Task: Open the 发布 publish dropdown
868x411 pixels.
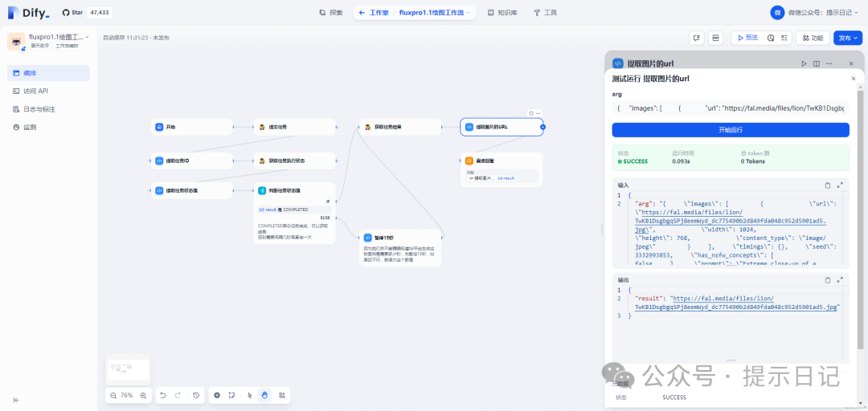Action: [847, 38]
